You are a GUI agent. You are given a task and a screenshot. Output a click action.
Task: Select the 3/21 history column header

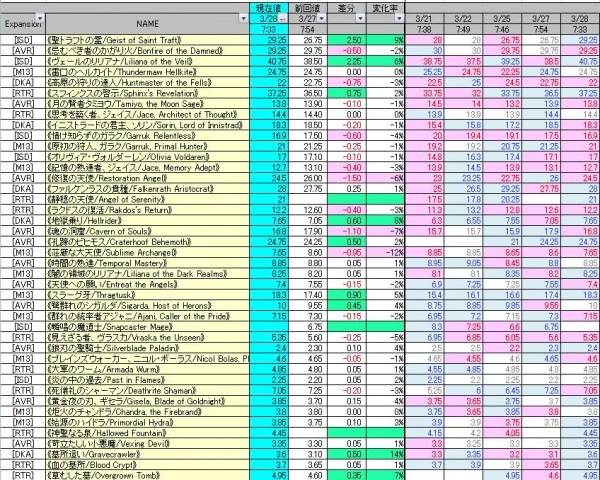coord(424,18)
